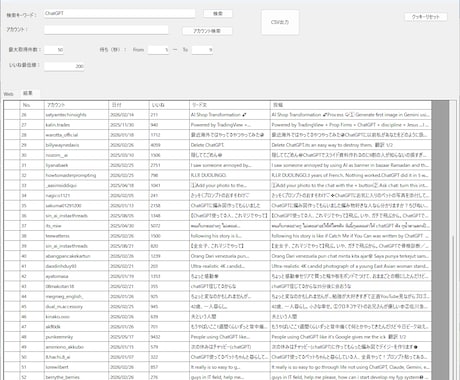Click account cell howtomasterprompting
Viewport: 460px width, 380px height.
pos(76,175)
